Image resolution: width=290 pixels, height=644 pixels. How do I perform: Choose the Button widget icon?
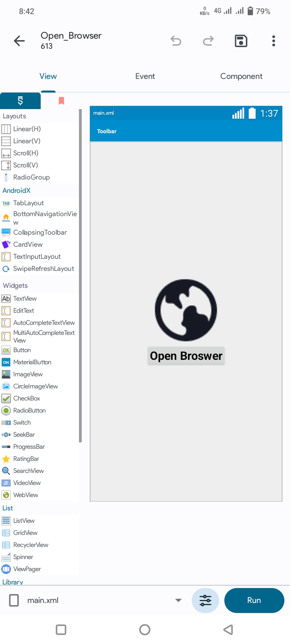point(6,350)
